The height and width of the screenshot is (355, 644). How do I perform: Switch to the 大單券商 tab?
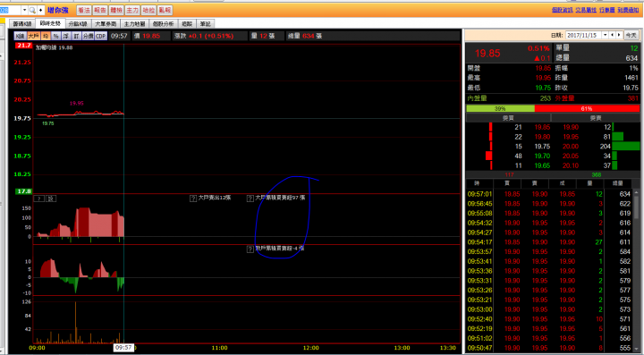pyautogui.click(x=106, y=24)
